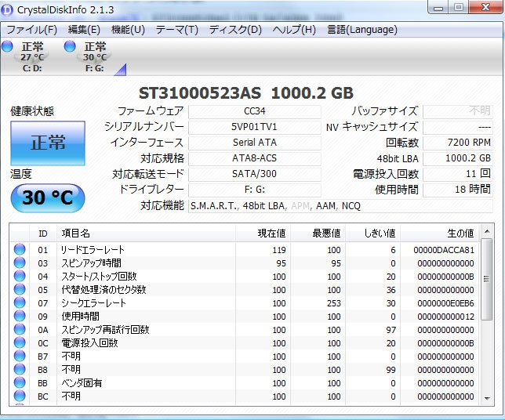Click the CrystalDiskInfo title bar app icon
505x420 pixels.
pos(7,10)
